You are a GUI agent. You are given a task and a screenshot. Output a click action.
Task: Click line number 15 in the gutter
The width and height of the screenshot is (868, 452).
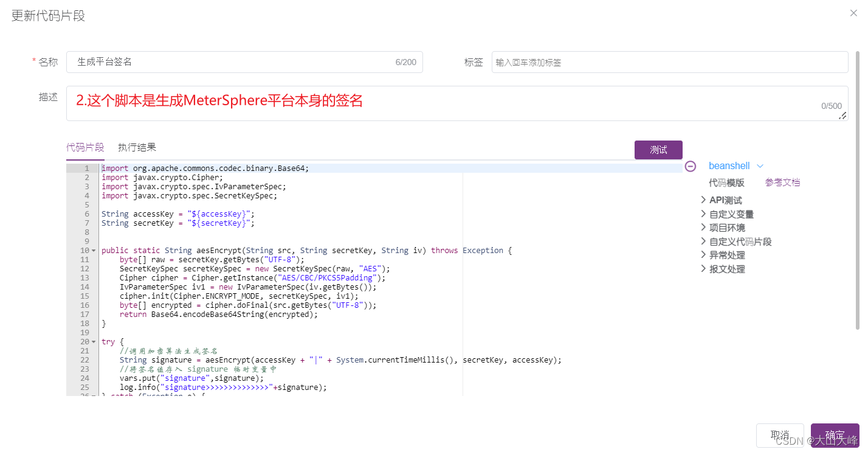pos(85,296)
